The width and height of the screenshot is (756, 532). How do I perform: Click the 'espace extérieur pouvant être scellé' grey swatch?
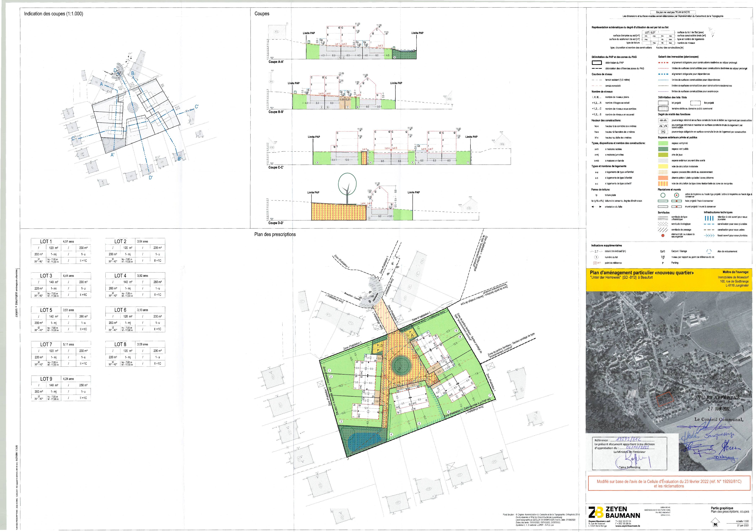tap(663, 161)
